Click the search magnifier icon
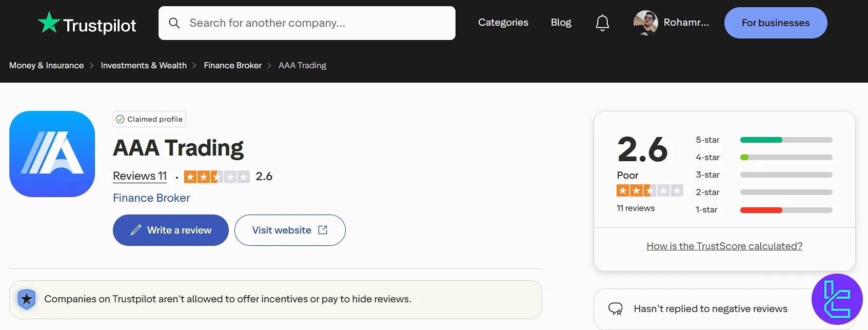The width and height of the screenshot is (868, 330). (x=174, y=23)
